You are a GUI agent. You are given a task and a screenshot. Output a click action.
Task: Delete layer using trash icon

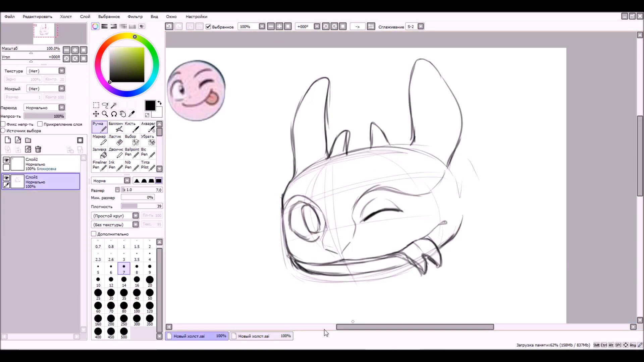pos(38,149)
